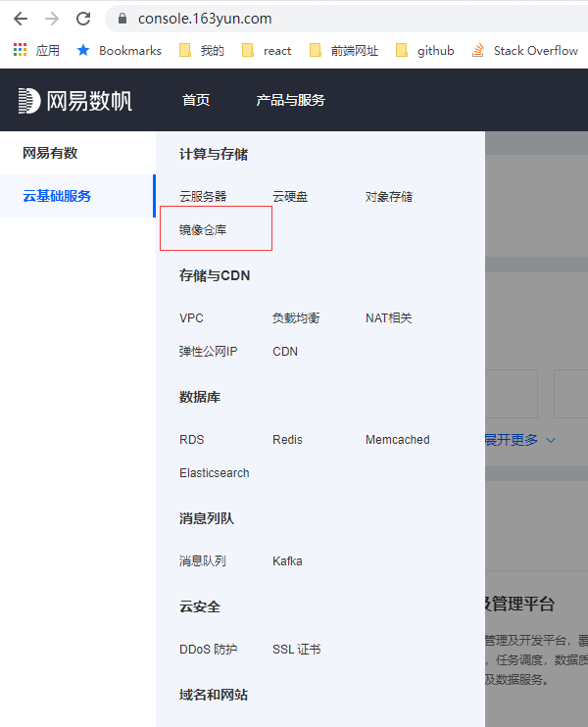Open the 应用 apps grid icon
This screenshot has height=727, width=588.
pyautogui.click(x=20, y=50)
